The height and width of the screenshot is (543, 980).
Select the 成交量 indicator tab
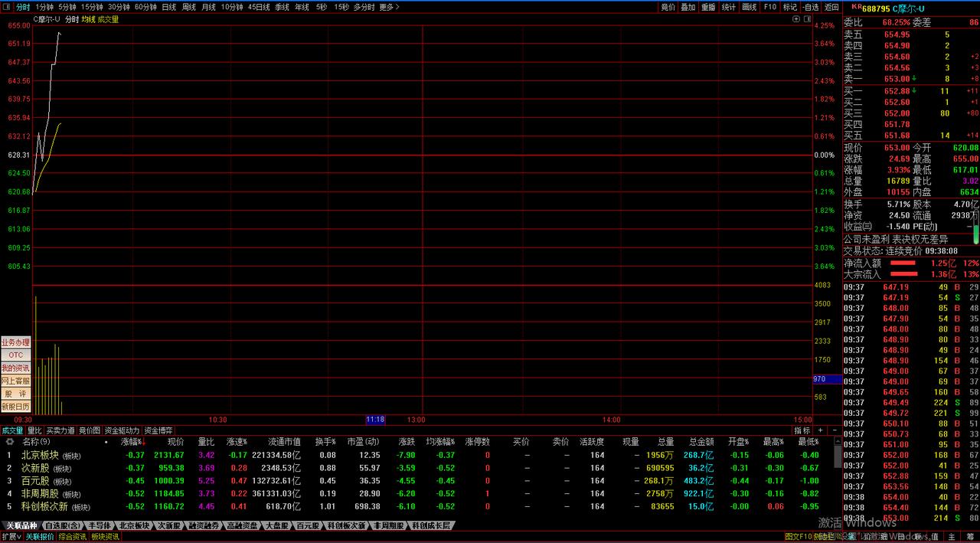(x=12, y=430)
